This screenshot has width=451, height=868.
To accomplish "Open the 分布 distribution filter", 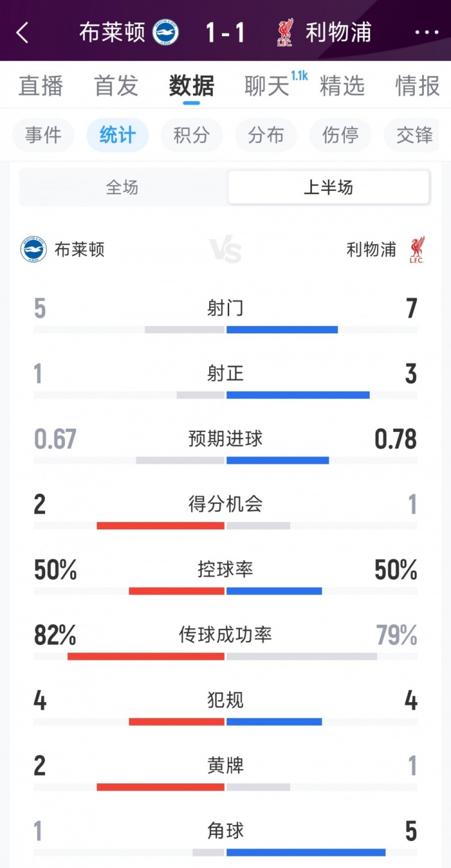I will coord(266,135).
